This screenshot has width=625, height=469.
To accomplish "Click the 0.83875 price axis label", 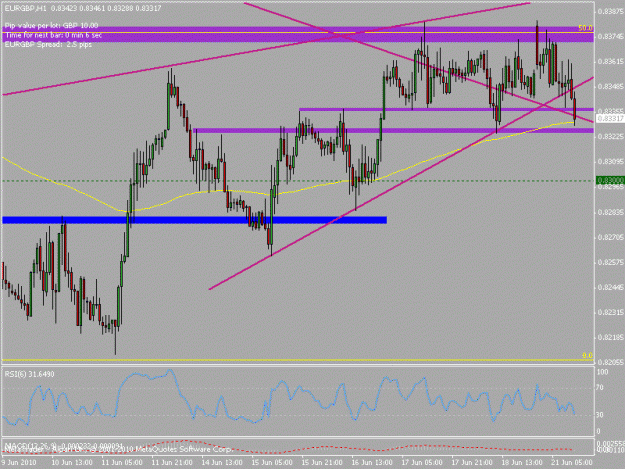I will (610, 12).
